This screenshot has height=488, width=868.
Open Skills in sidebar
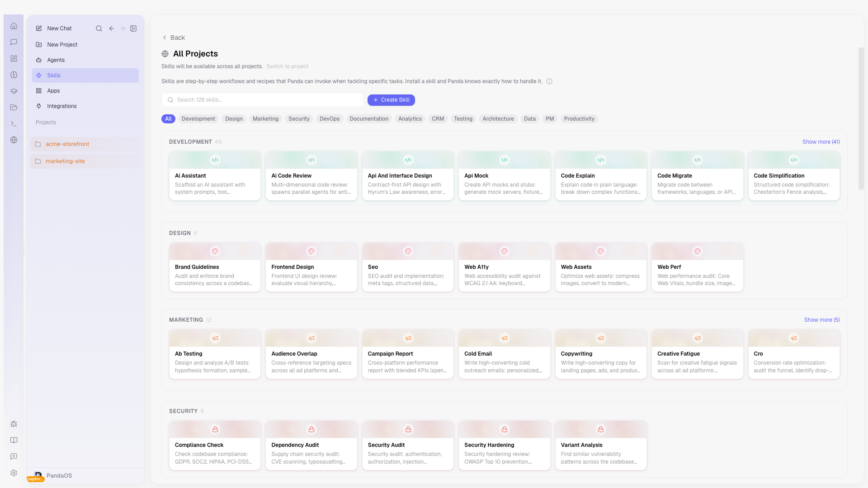coord(85,75)
